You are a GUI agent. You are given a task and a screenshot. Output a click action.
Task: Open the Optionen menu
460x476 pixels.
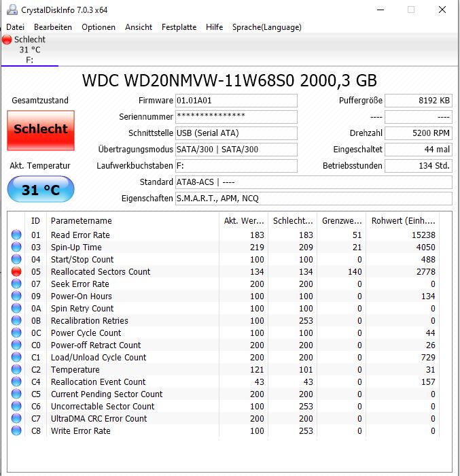(x=99, y=27)
